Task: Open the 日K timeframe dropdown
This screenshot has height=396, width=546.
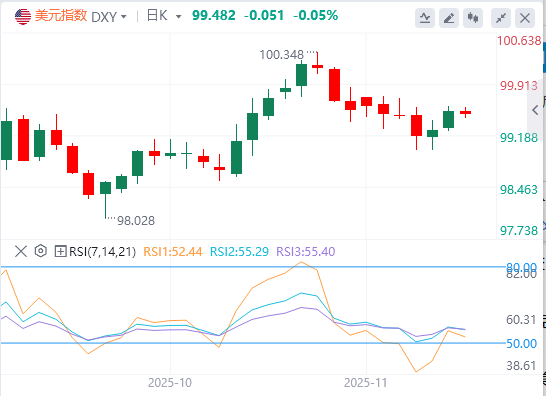Action: point(164,16)
